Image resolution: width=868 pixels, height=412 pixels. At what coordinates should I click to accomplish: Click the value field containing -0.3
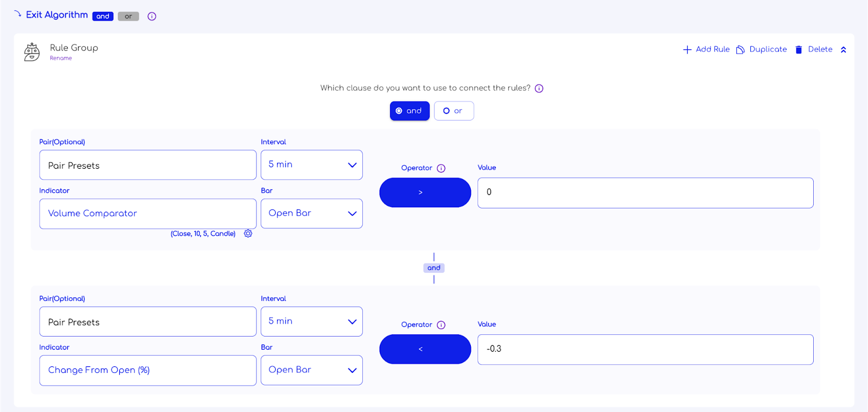click(645, 349)
